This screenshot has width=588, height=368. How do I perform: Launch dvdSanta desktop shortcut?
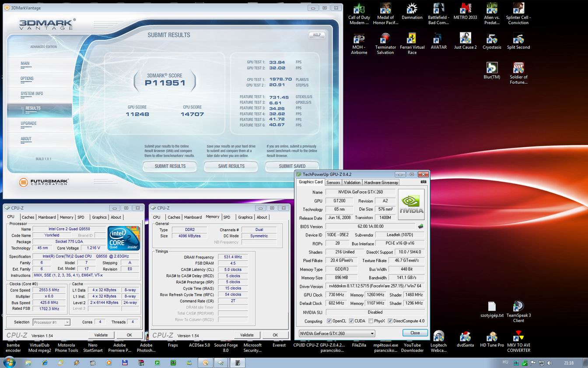click(x=465, y=339)
